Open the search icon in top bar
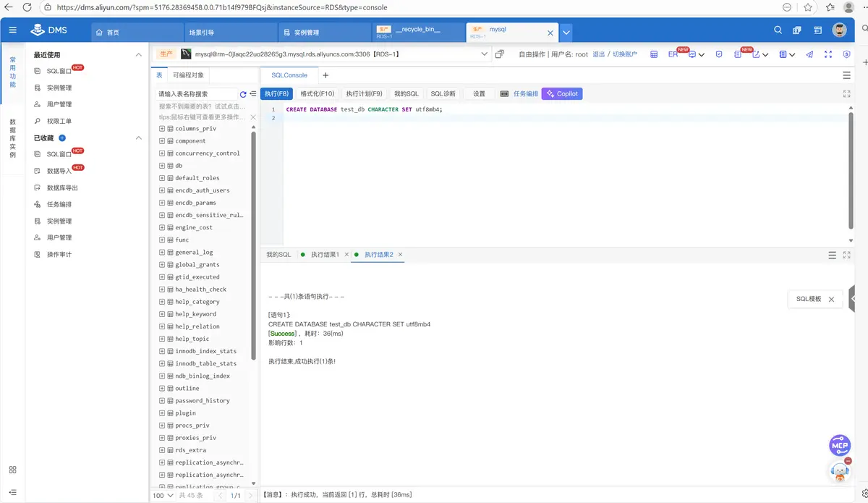This screenshot has height=503, width=868. 778,30
